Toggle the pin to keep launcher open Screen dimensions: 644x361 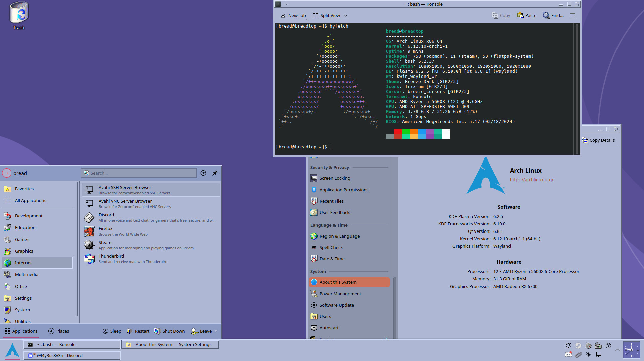click(215, 173)
